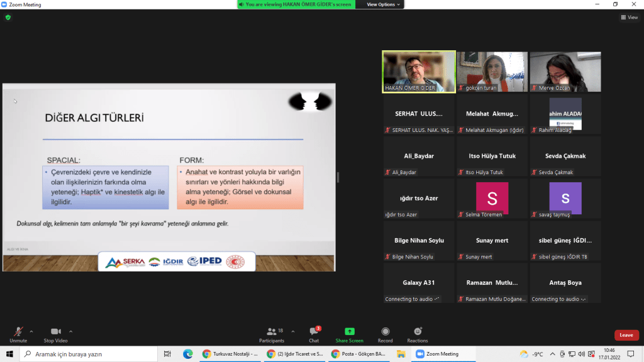Expand audio options arrow next to Unmute

31,331
